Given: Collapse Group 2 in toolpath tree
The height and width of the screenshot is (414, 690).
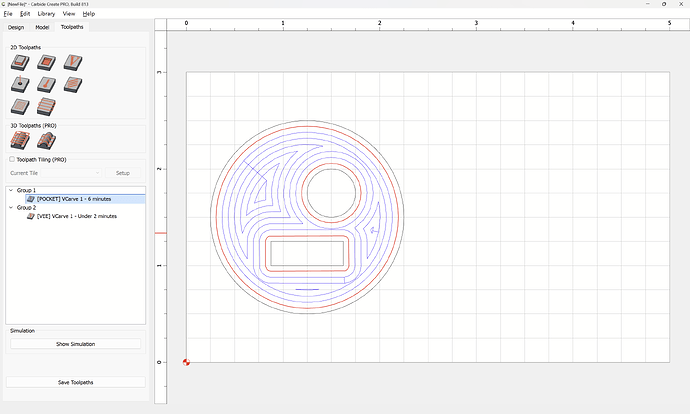Looking at the screenshot, I should click(11, 207).
